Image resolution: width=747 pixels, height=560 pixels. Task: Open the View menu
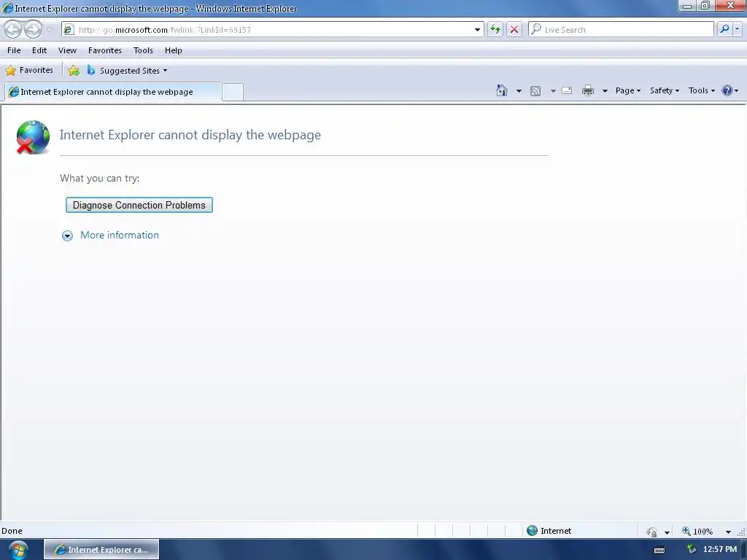(x=67, y=50)
